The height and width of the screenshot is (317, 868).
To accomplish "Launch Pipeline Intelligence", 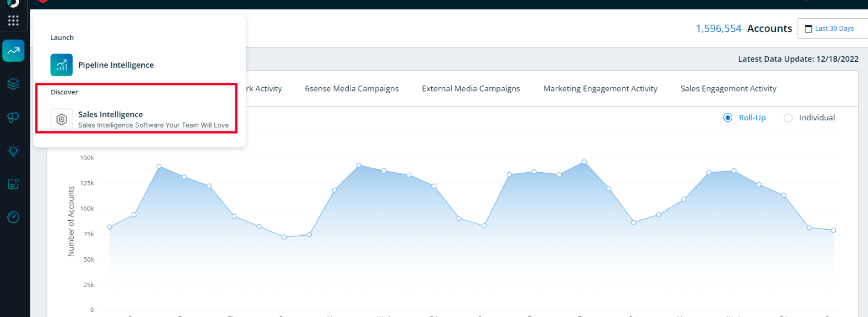I will pyautogui.click(x=116, y=65).
